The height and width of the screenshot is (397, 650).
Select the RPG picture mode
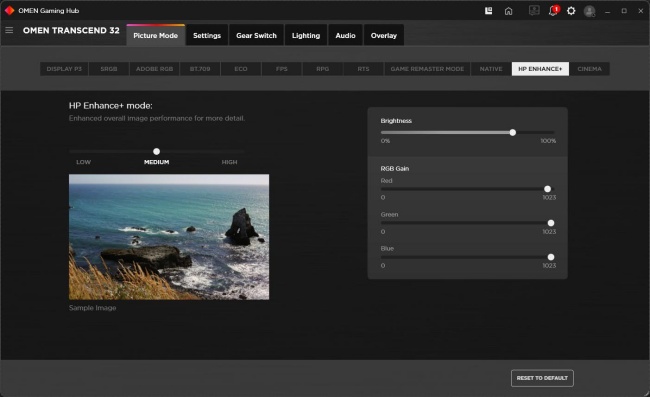point(323,69)
